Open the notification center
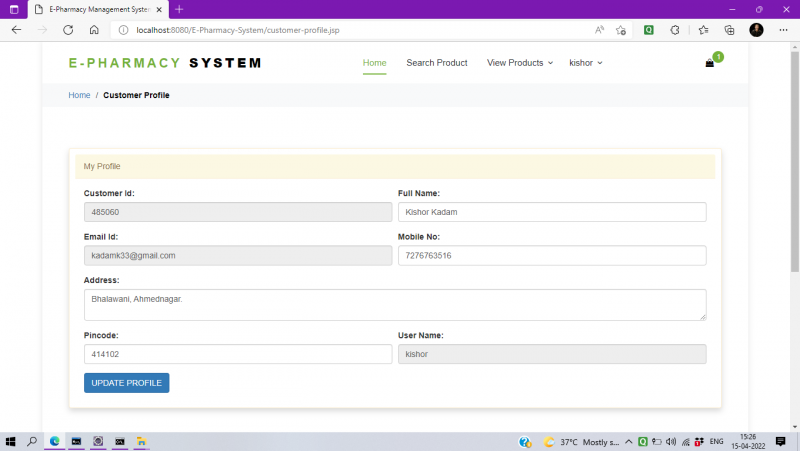800x451 pixels. 780,442
